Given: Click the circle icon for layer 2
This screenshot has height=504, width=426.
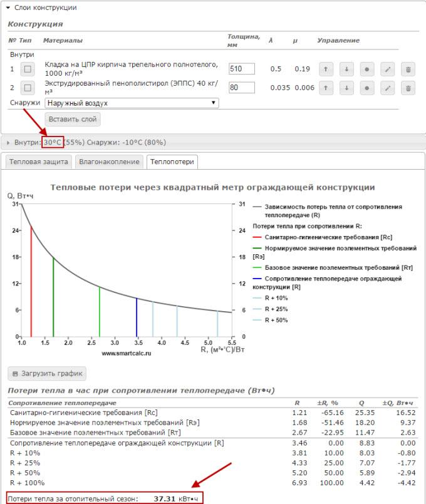Looking at the screenshot, I should pyautogui.click(x=367, y=88).
